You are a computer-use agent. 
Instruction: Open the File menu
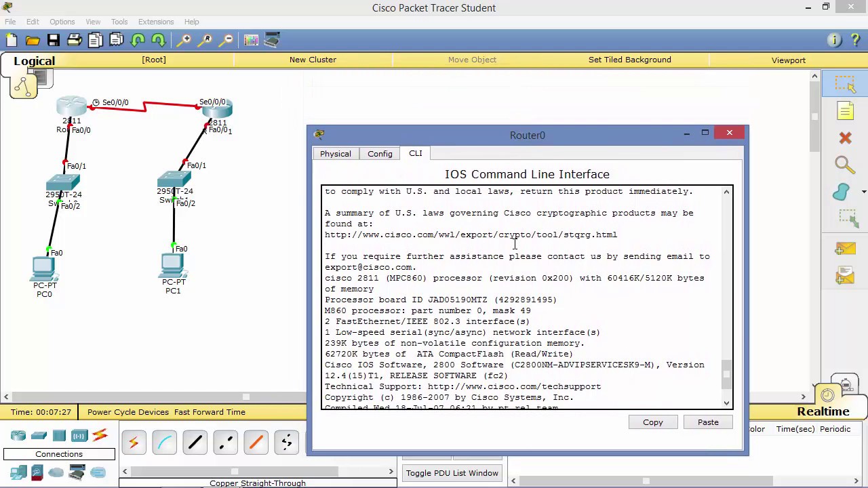pos(10,22)
